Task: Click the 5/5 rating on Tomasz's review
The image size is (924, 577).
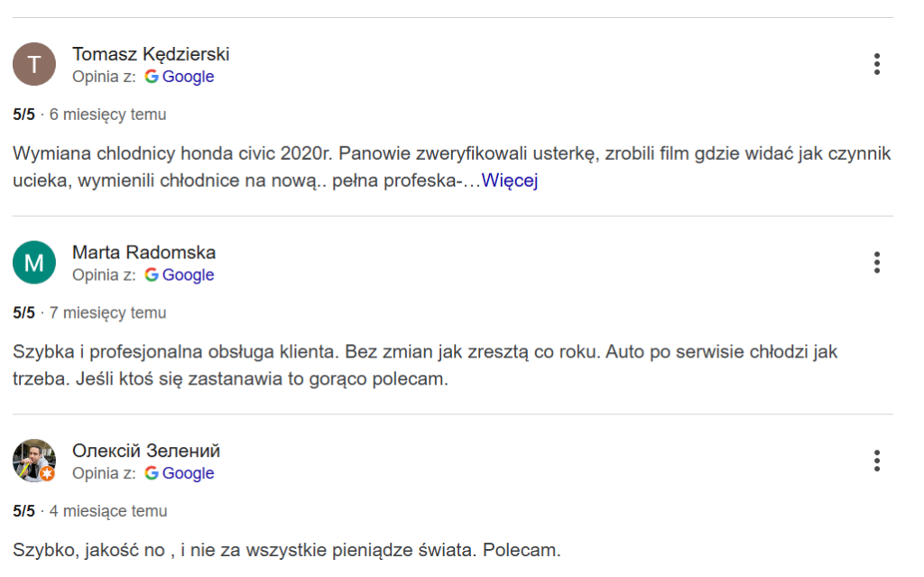Action: (x=24, y=115)
